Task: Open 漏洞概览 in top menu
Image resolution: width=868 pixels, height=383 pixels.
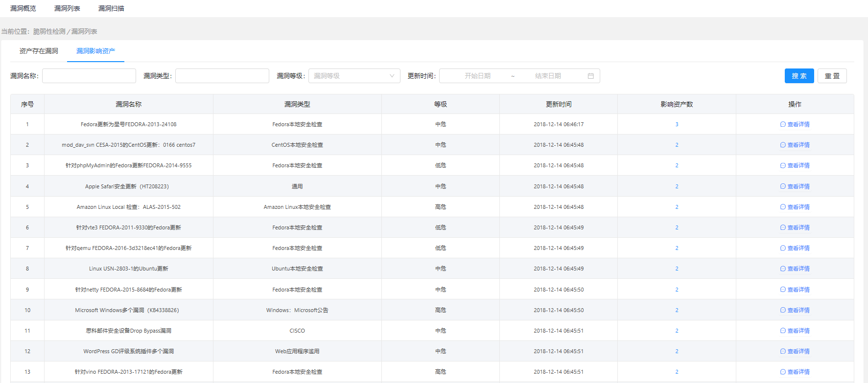Action: tap(23, 8)
